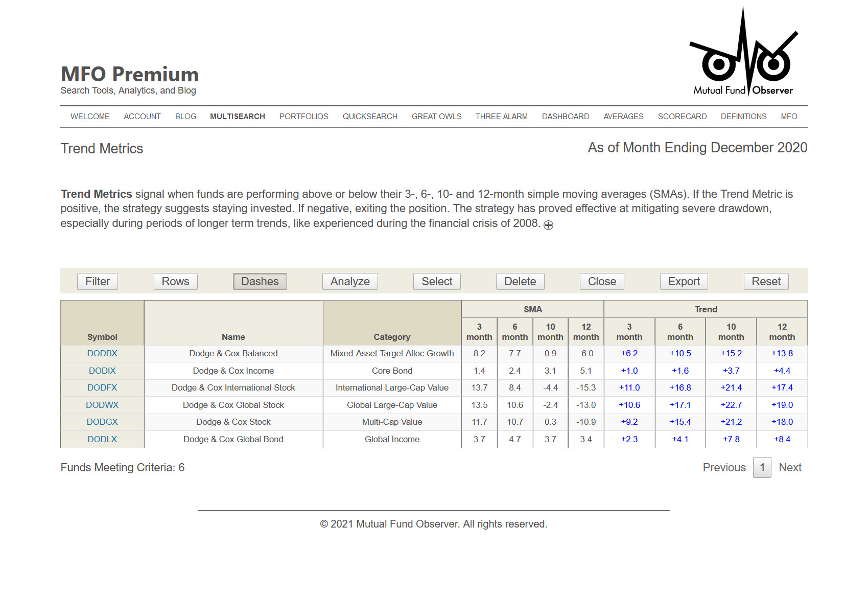Select page 1 in pagination
This screenshot has height=595, width=868.
coord(762,468)
